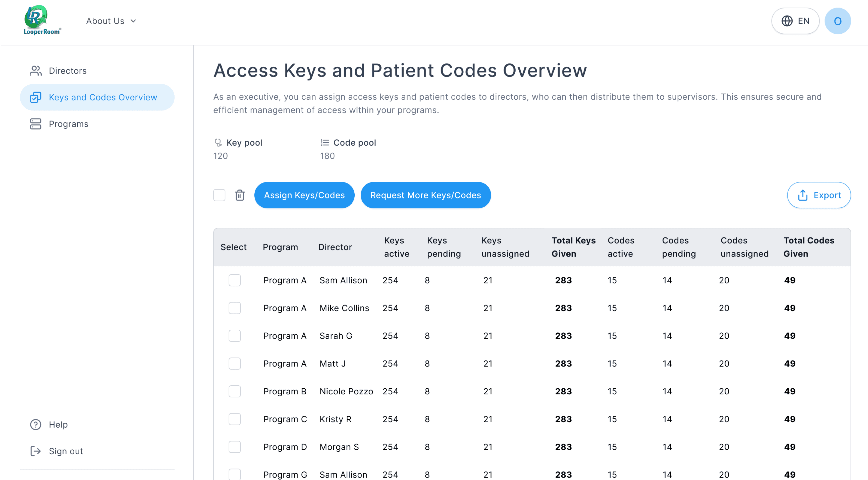This screenshot has height=480, width=868.
Task: Click Assign Keys/Codes button
Action: tap(304, 195)
